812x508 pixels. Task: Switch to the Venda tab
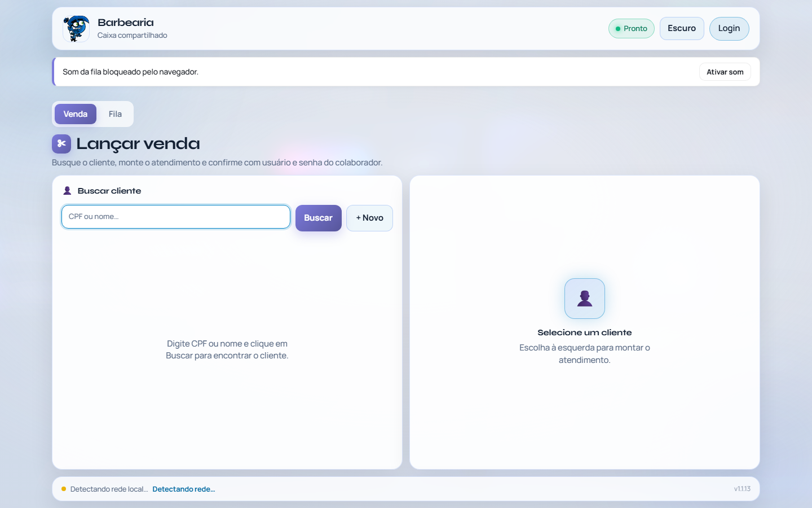pyautogui.click(x=76, y=114)
